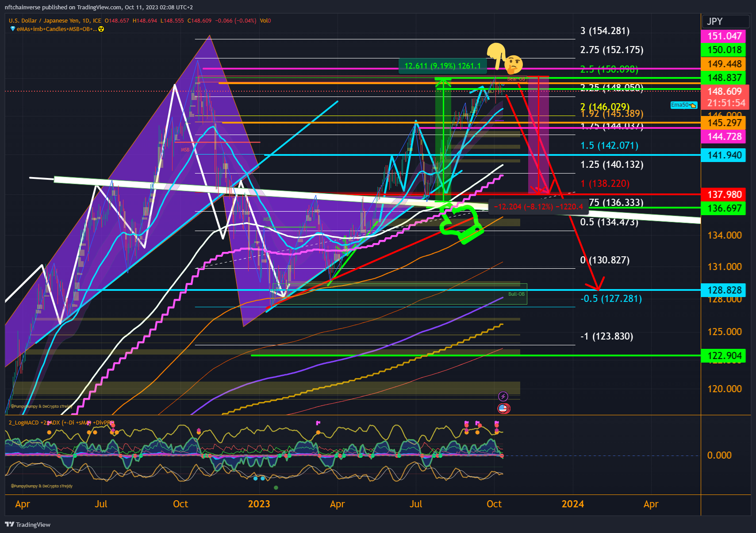
Task: Click the Fib level -1 (123.830) label
Action: pos(606,336)
